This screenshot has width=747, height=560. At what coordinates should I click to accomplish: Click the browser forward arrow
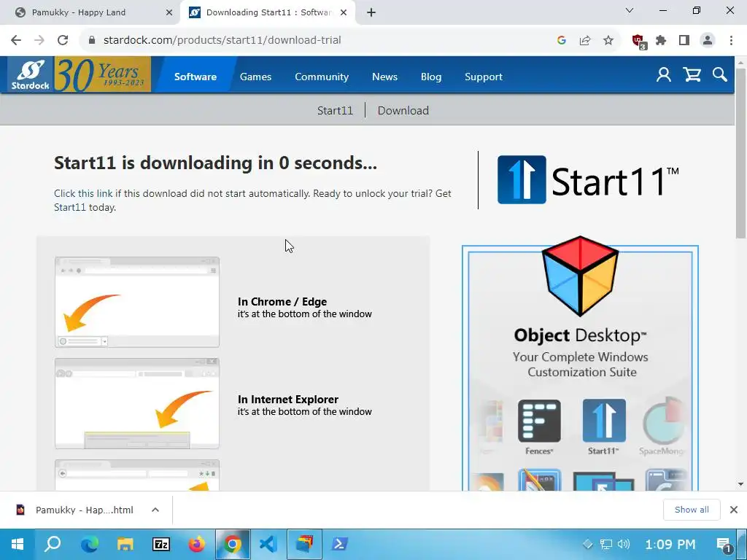pos(39,40)
